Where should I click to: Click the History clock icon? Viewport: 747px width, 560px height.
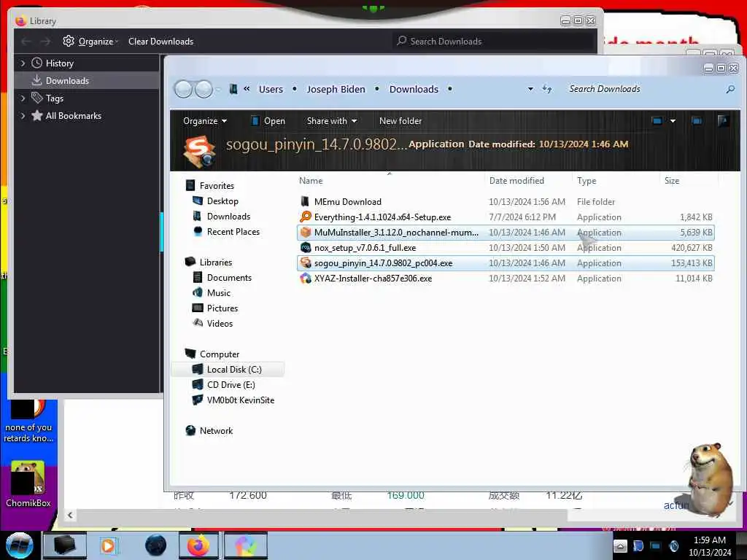36,63
